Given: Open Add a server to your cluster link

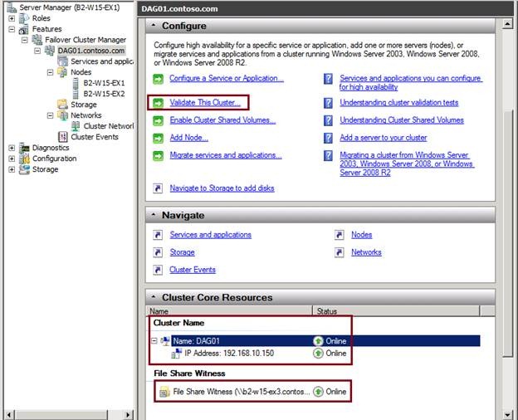Looking at the screenshot, I should pos(384,138).
